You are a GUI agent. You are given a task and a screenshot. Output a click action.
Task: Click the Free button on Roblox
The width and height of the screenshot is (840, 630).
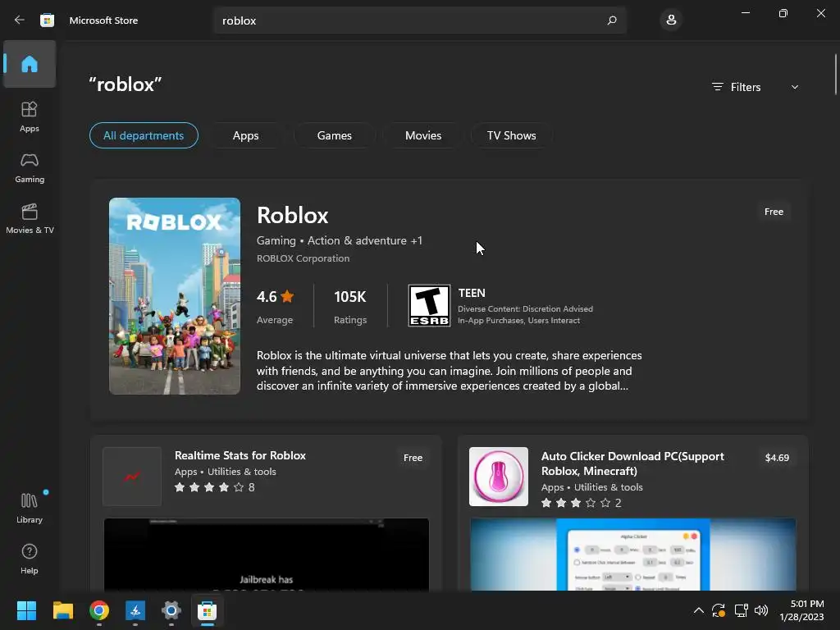(774, 212)
